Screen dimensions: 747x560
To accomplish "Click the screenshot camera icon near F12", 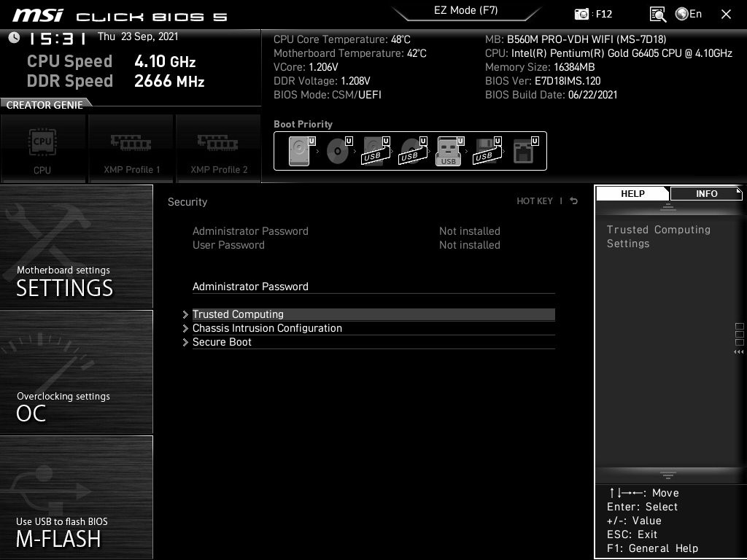I will click(x=581, y=14).
